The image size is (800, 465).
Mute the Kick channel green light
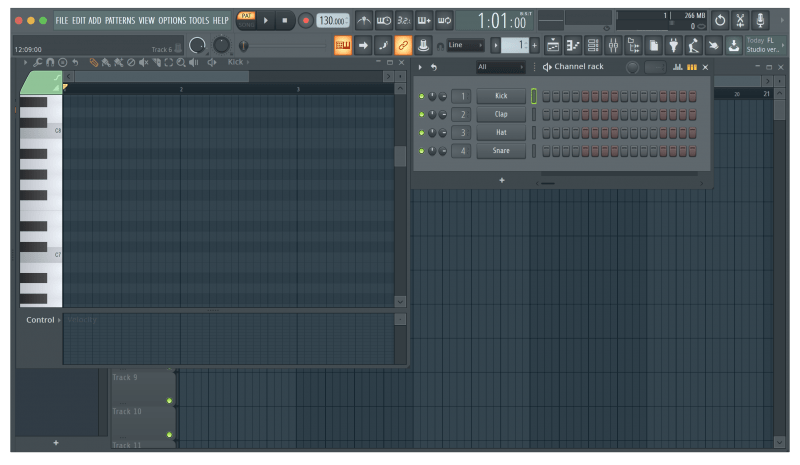coord(421,96)
